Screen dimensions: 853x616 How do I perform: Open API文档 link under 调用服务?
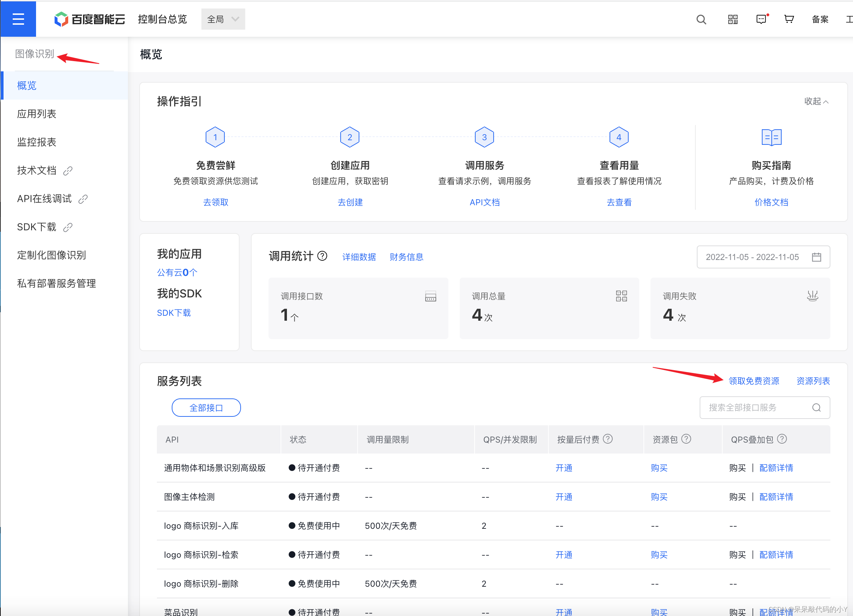pyautogui.click(x=484, y=202)
